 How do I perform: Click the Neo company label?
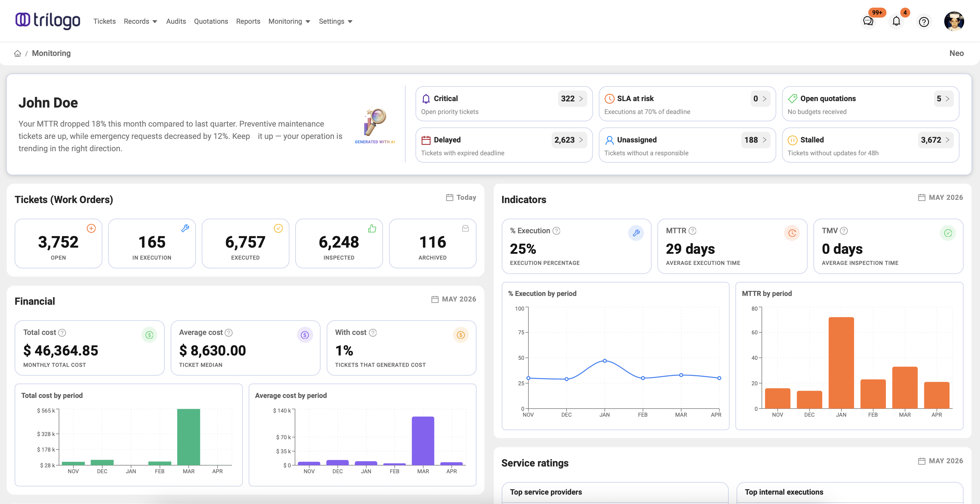pyautogui.click(x=957, y=53)
